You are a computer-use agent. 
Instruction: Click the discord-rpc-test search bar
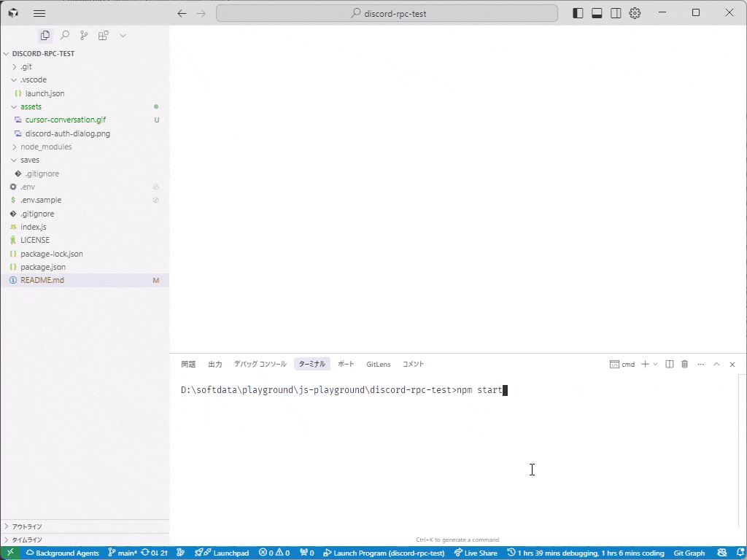point(387,13)
